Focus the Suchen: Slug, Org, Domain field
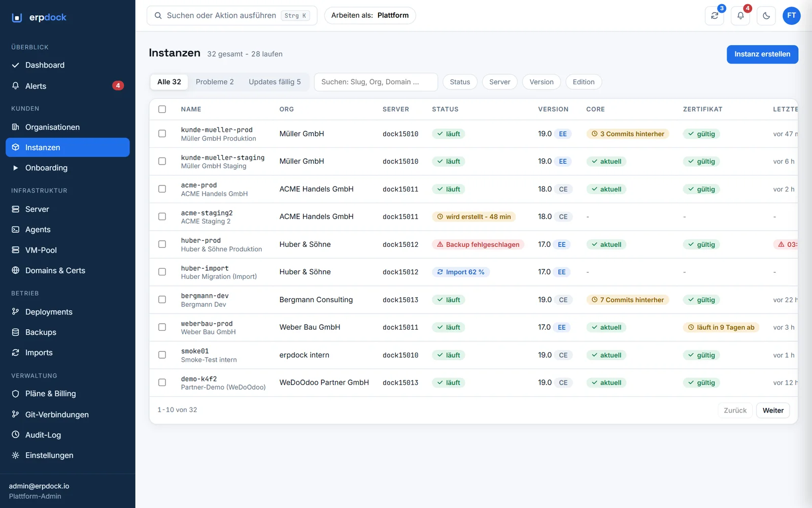 (x=376, y=82)
